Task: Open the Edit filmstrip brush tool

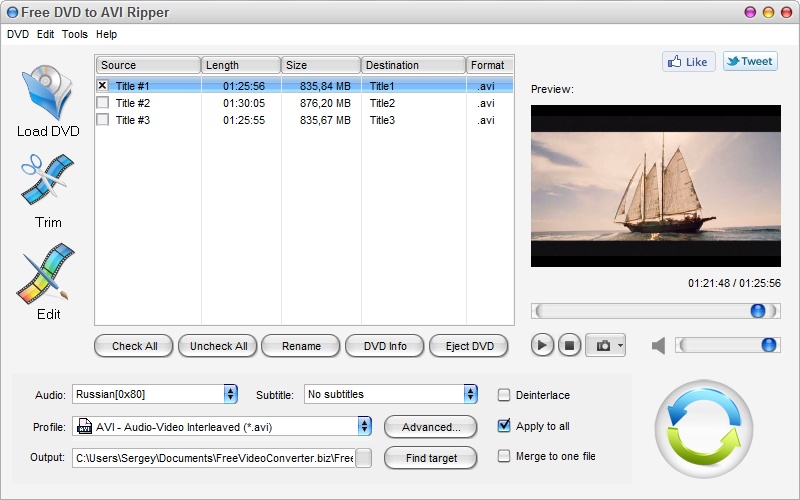Action: 46,273
